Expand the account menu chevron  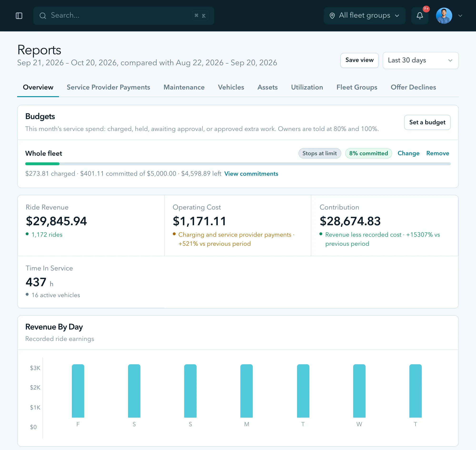(x=460, y=15)
